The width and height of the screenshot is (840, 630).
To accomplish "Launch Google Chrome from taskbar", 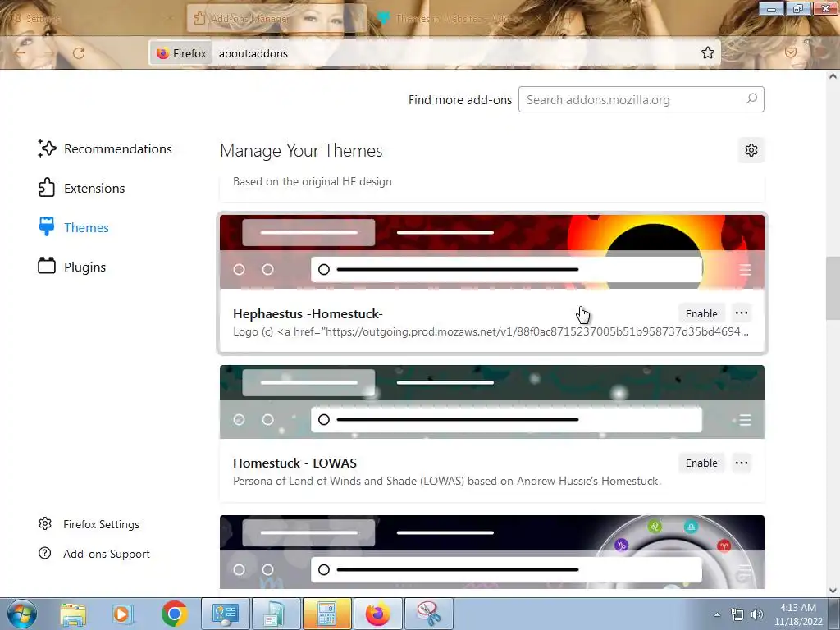I will (174, 614).
